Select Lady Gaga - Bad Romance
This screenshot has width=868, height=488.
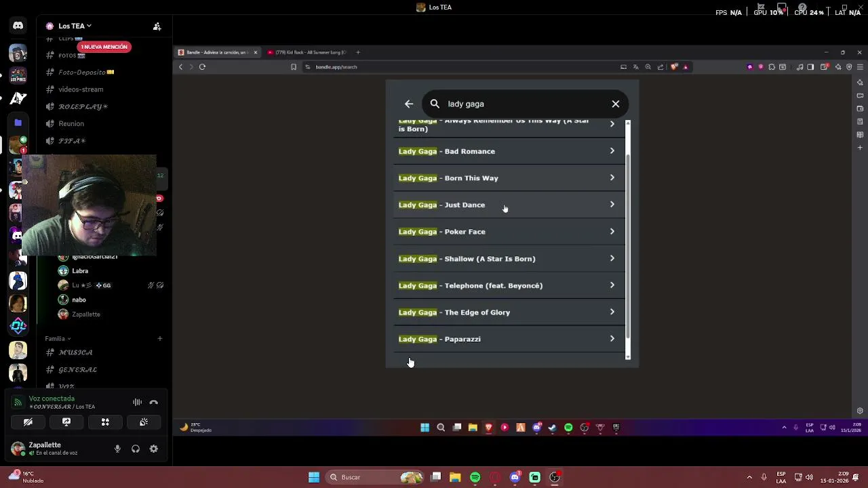tap(509, 151)
